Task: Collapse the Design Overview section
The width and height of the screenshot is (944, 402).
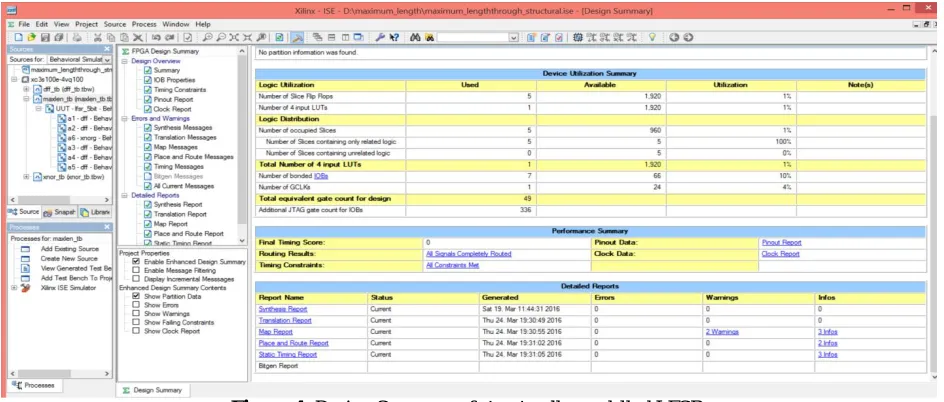Action: click(x=123, y=61)
